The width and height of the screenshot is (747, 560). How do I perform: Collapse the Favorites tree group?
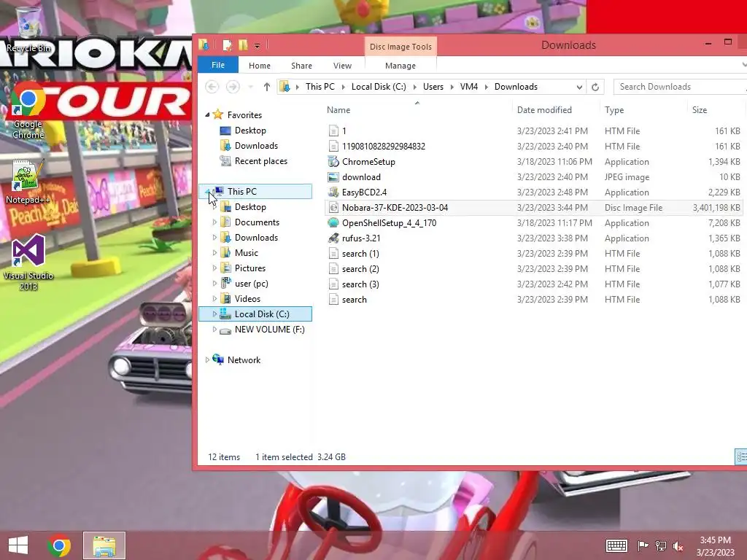[x=207, y=114]
